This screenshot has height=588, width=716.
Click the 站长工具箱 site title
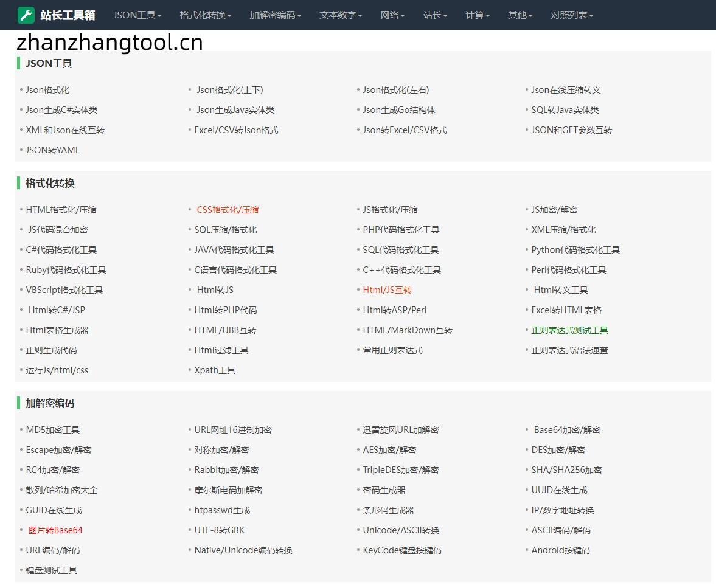click(x=68, y=15)
